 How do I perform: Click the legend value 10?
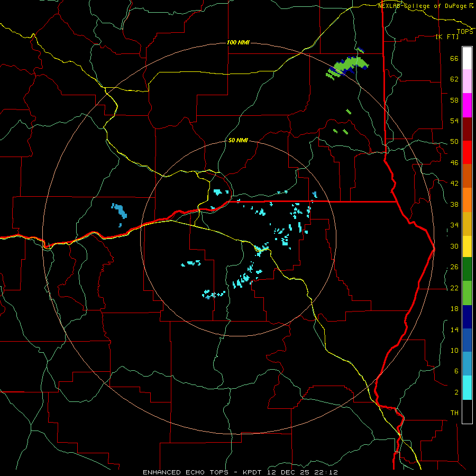(x=454, y=351)
